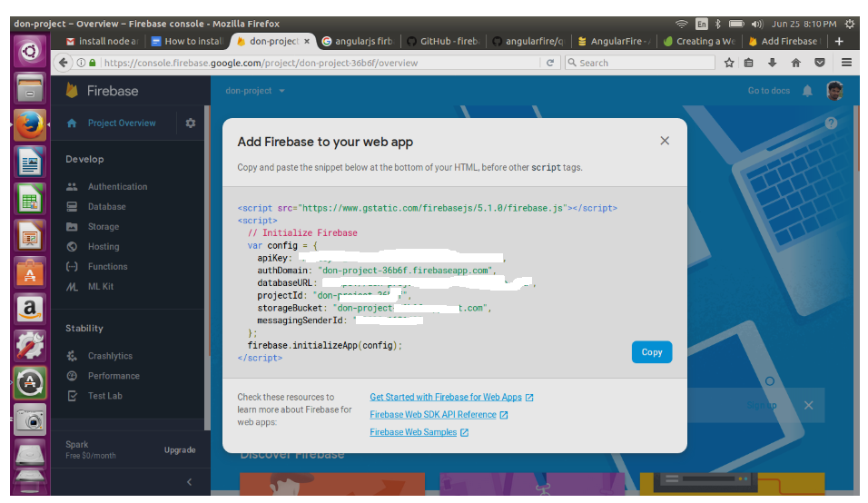868x503 pixels.
Task: Click the URL address bar
Action: click(x=321, y=63)
